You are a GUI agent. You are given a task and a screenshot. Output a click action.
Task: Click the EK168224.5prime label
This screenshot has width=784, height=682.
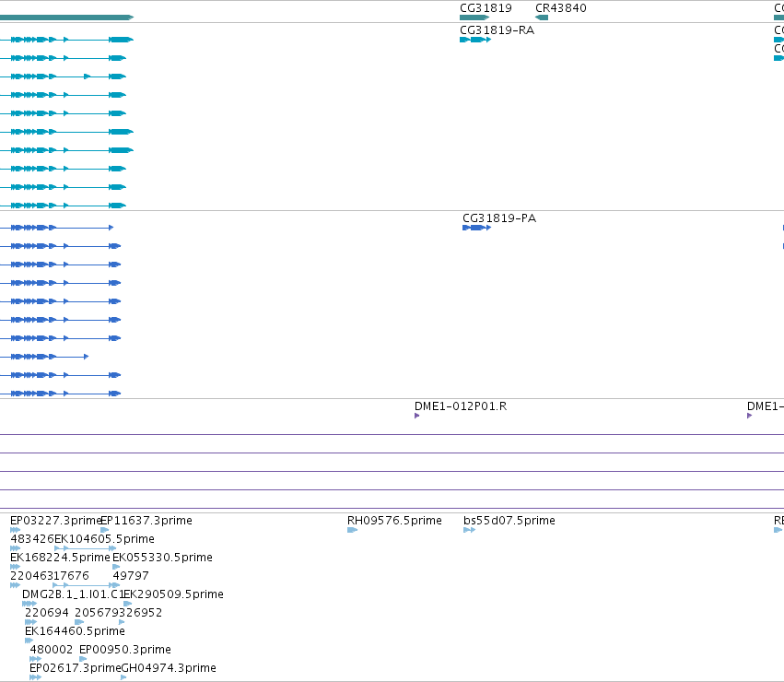click(x=60, y=558)
